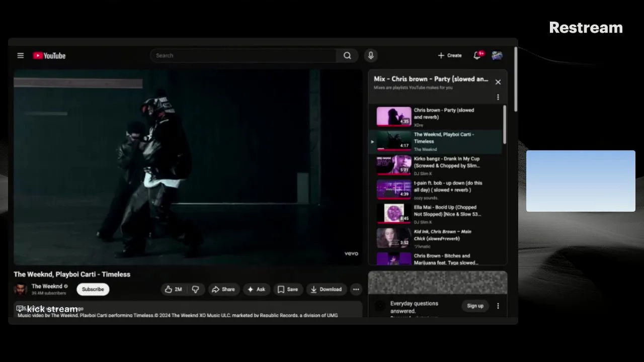Click Sign up on the ad
The height and width of the screenshot is (362, 644).
(475, 306)
